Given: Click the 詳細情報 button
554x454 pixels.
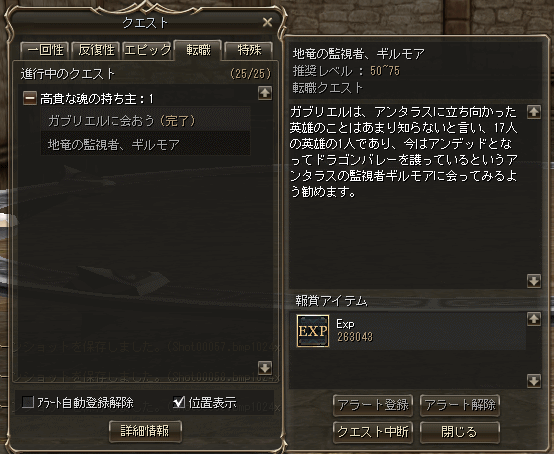Looking at the screenshot, I should click(145, 431).
